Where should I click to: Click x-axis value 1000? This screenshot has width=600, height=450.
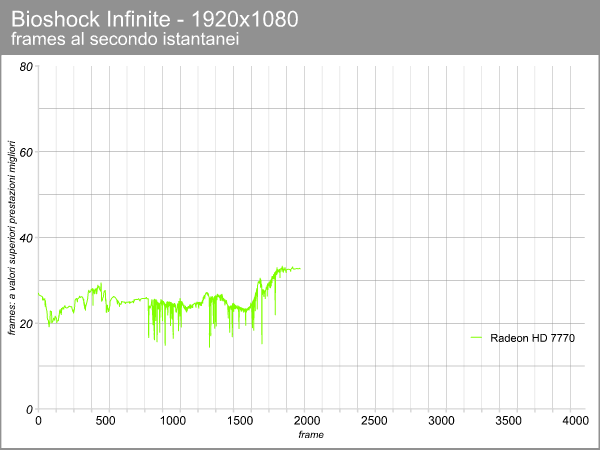(173, 421)
